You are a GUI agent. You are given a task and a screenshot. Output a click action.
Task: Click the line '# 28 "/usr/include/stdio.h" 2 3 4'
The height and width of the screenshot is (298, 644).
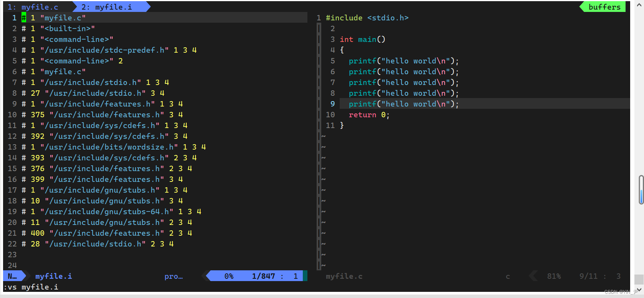98,244
